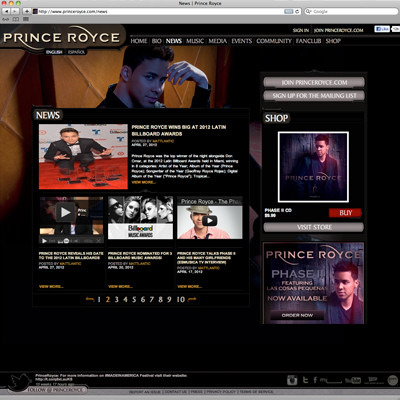Click VIEW MORE under Wins Big article
This screenshot has height=400, width=400.
(144, 182)
